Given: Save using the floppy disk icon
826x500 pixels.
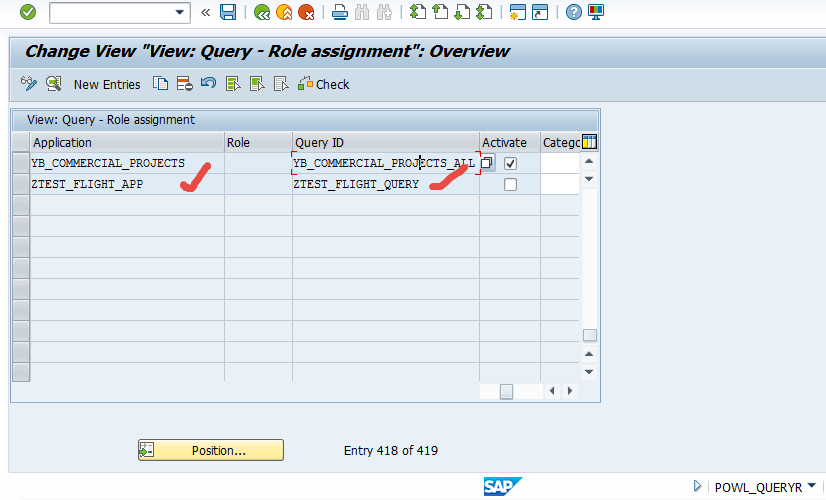Looking at the screenshot, I should point(228,12).
